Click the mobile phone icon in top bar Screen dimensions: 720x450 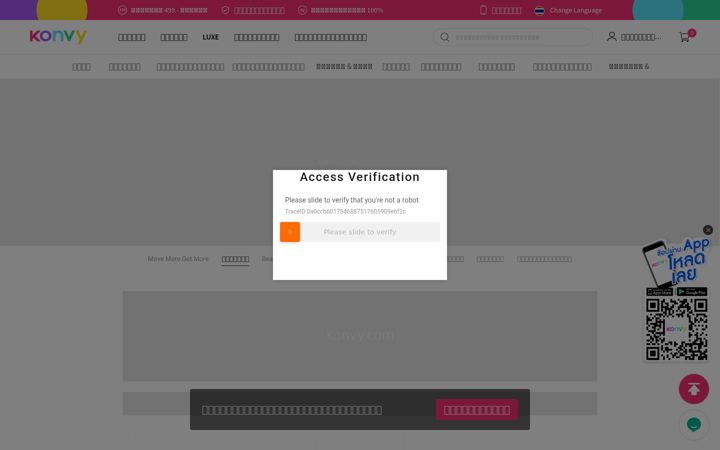coord(483,10)
